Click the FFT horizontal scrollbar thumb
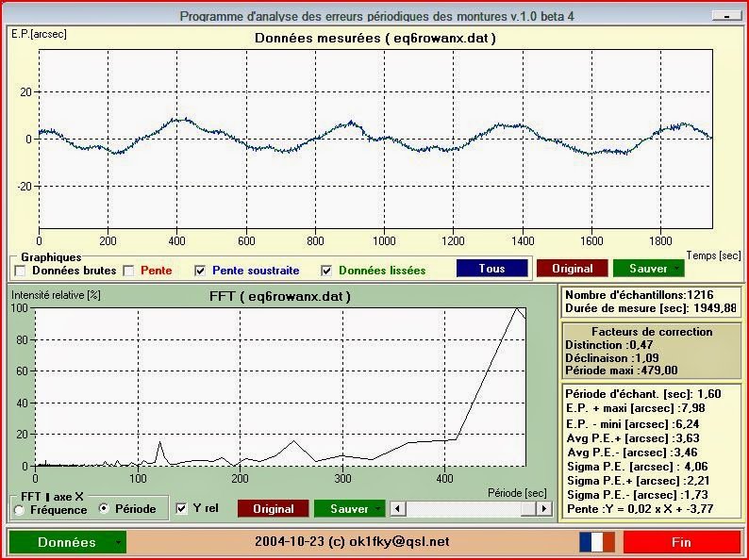The width and height of the screenshot is (749, 560). click(528, 509)
